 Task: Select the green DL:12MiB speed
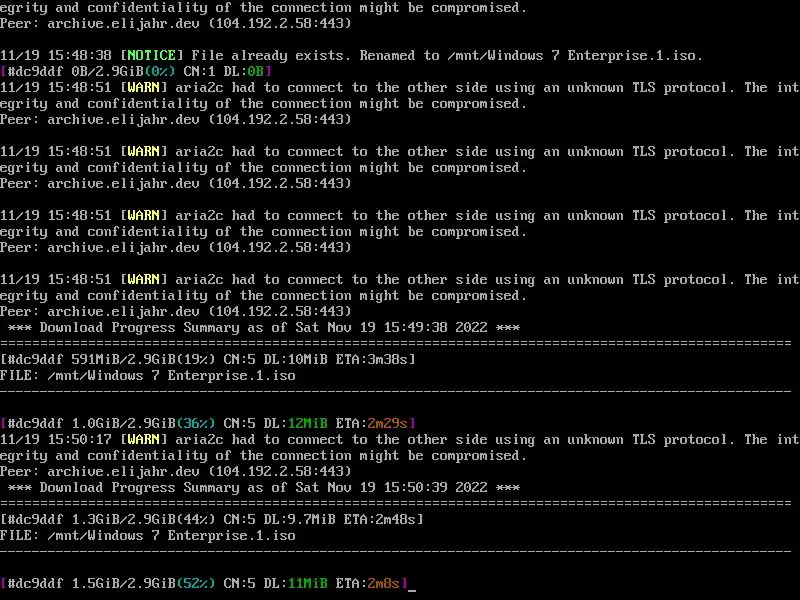[x=295, y=423]
